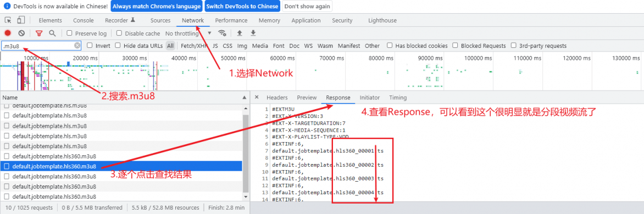The height and width of the screenshot is (214, 644).
Task: Select the Network tab
Action: point(193,20)
